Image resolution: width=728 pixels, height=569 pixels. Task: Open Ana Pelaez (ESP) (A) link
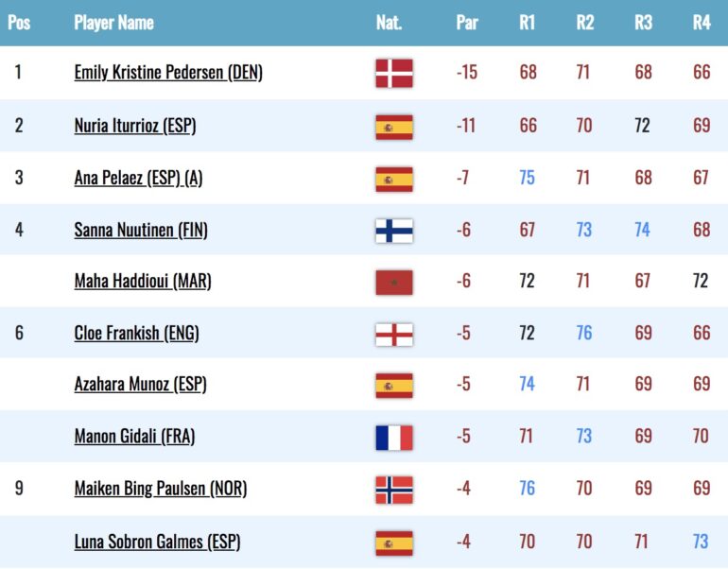[x=138, y=178]
